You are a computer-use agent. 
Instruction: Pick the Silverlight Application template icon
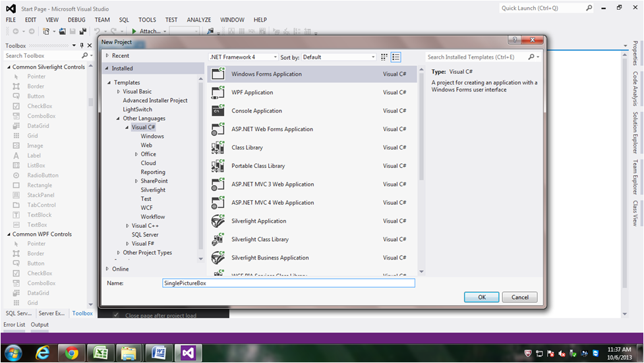[218, 221]
